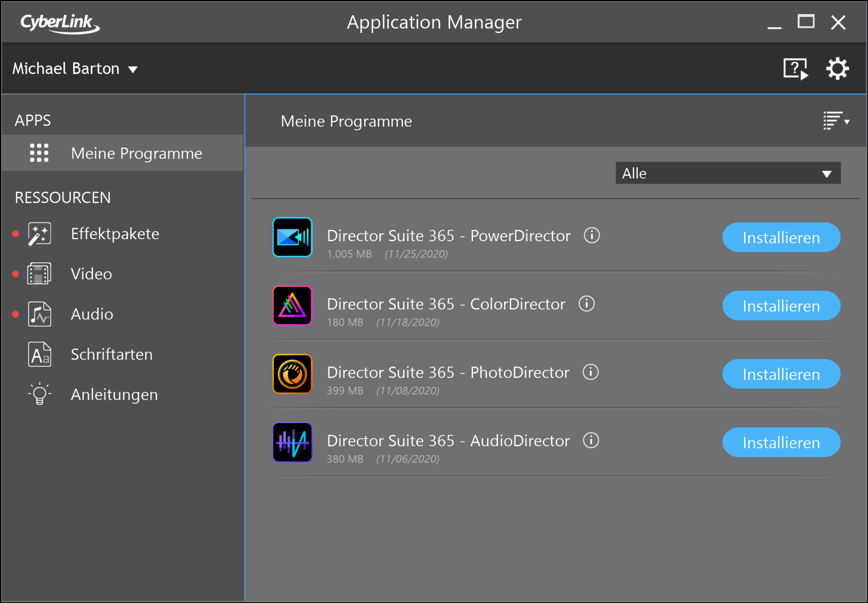Click Director Suite 365 - PowerDirector title
This screenshot has height=603, width=868.
point(449,236)
